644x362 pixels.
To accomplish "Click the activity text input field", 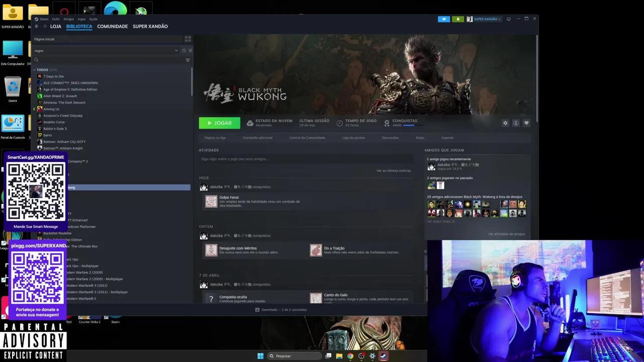I will [x=306, y=159].
